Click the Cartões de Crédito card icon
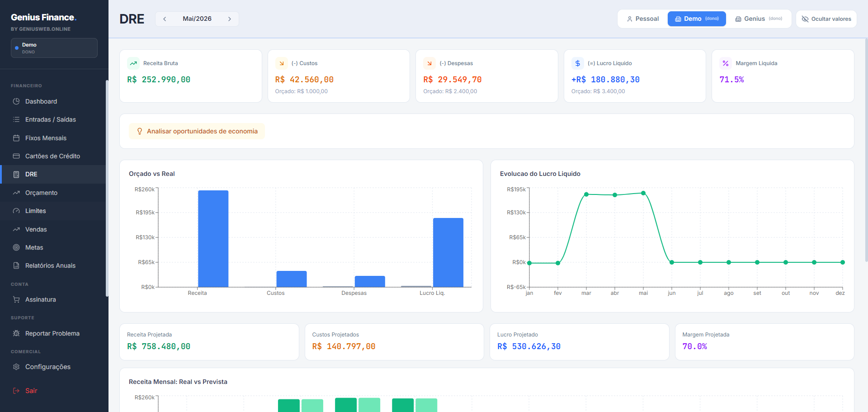The width and height of the screenshot is (868, 412). (16, 156)
